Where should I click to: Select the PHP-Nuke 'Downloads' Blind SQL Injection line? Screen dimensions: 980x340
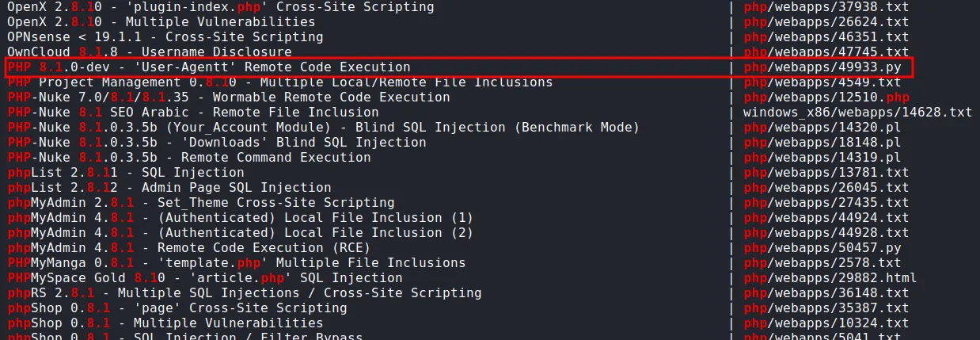(216, 143)
